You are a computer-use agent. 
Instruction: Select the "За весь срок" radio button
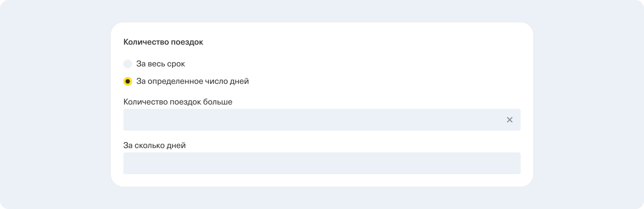pyautogui.click(x=128, y=64)
